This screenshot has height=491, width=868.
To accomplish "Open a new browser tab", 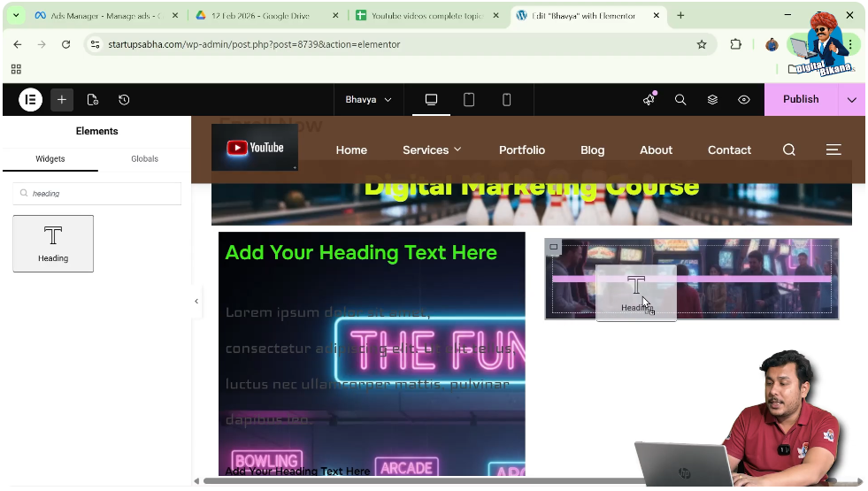I will tap(680, 16).
